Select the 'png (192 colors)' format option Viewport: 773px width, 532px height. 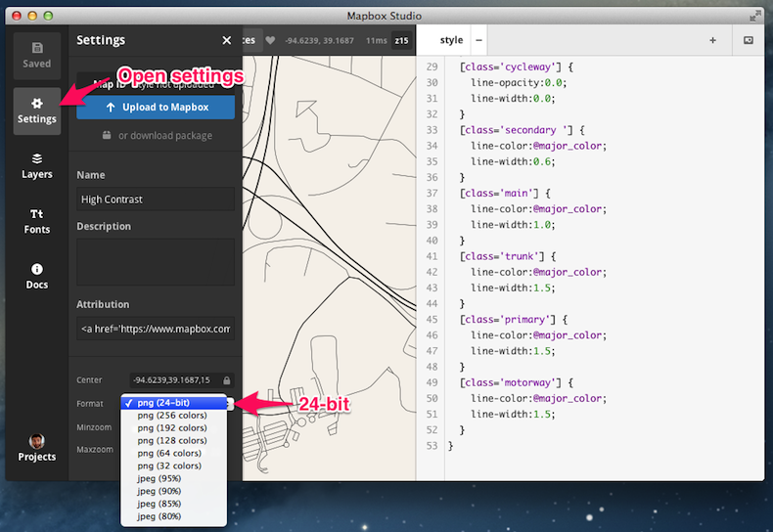[x=173, y=428]
